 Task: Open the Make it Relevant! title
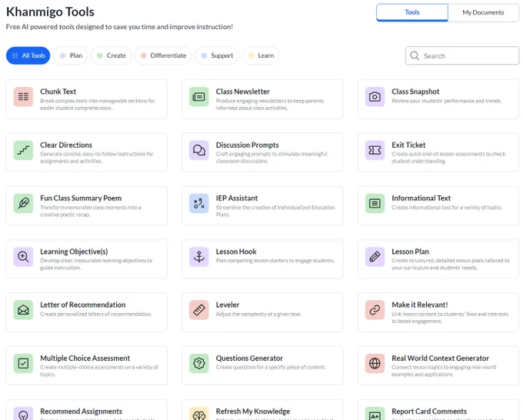point(420,305)
